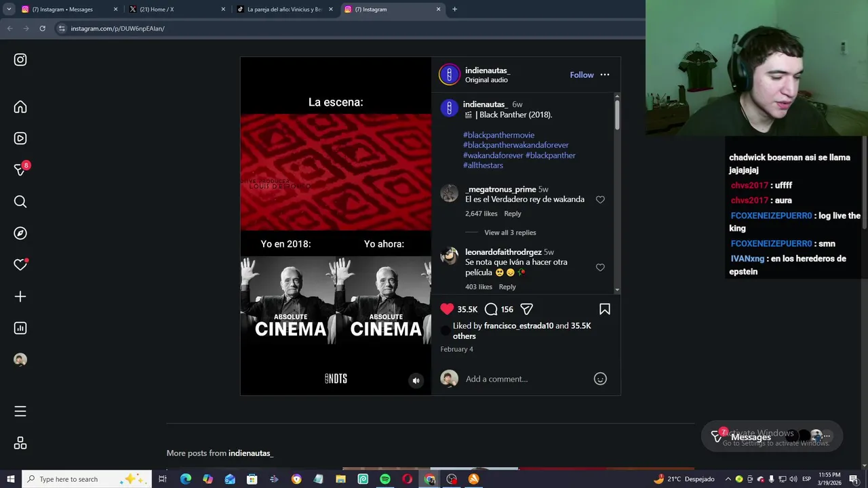Click the 403 likes count
Screen dimensions: 868x488
point(479,287)
